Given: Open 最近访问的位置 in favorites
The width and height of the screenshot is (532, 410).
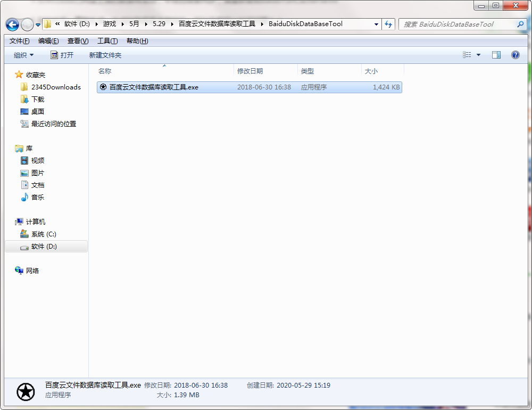Looking at the screenshot, I should click(54, 124).
